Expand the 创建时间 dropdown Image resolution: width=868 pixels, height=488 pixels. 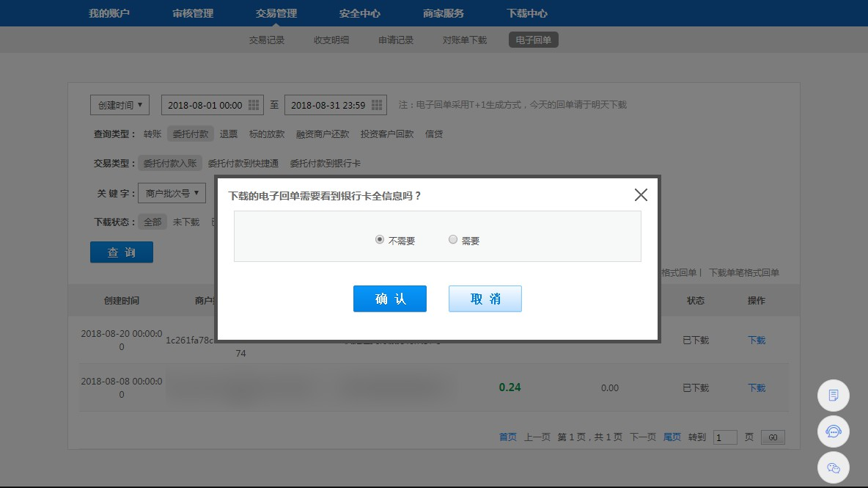[x=120, y=105]
